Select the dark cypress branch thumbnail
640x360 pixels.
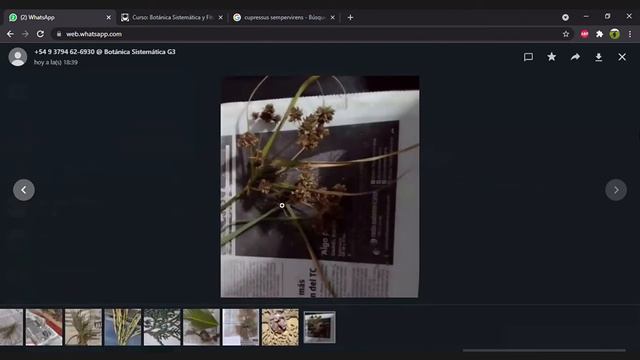162,327
